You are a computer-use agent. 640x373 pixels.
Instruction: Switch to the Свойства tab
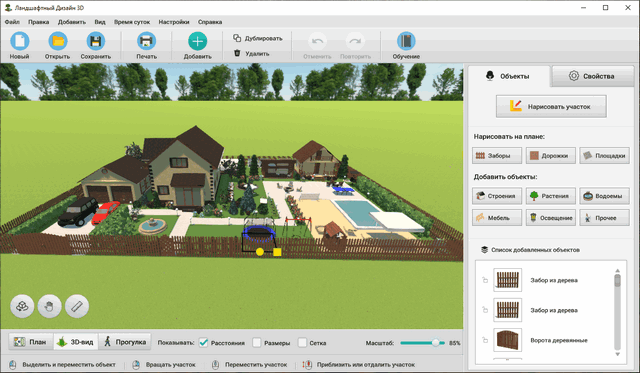point(592,76)
